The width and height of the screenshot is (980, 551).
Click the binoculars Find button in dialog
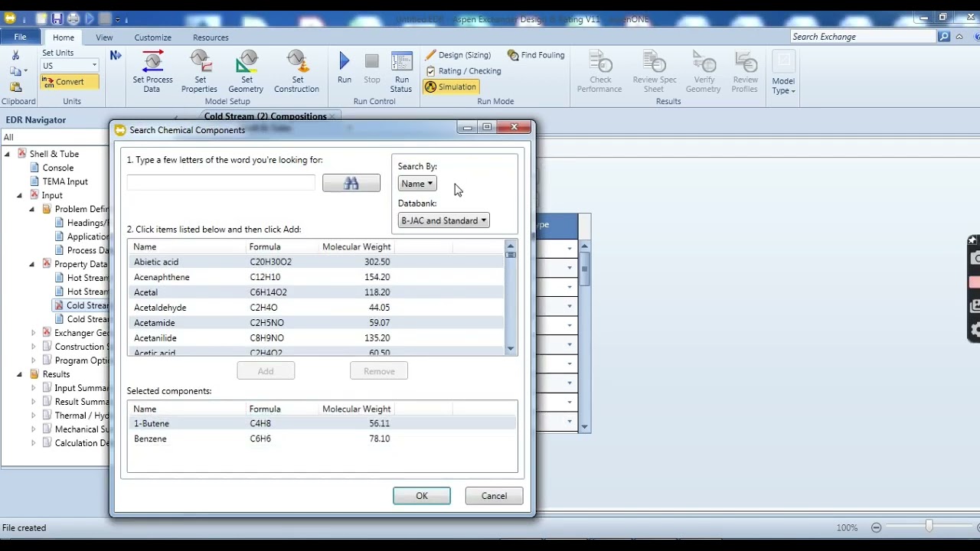tap(351, 183)
